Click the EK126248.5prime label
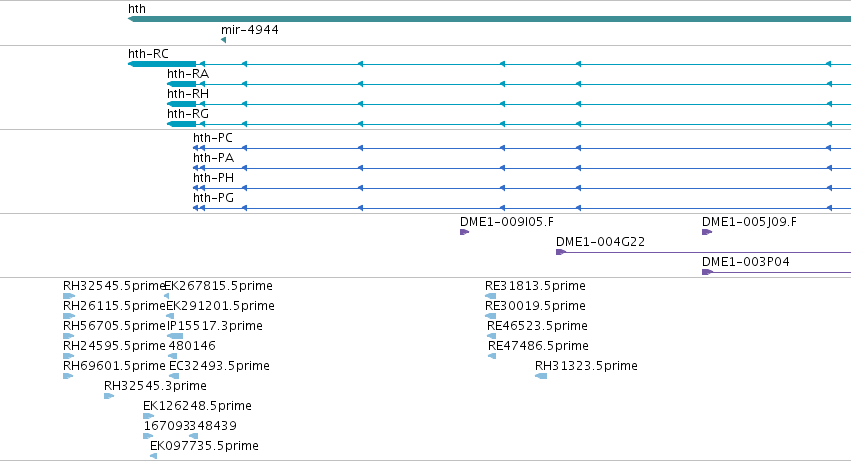This screenshot has width=851, height=461. (198, 407)
